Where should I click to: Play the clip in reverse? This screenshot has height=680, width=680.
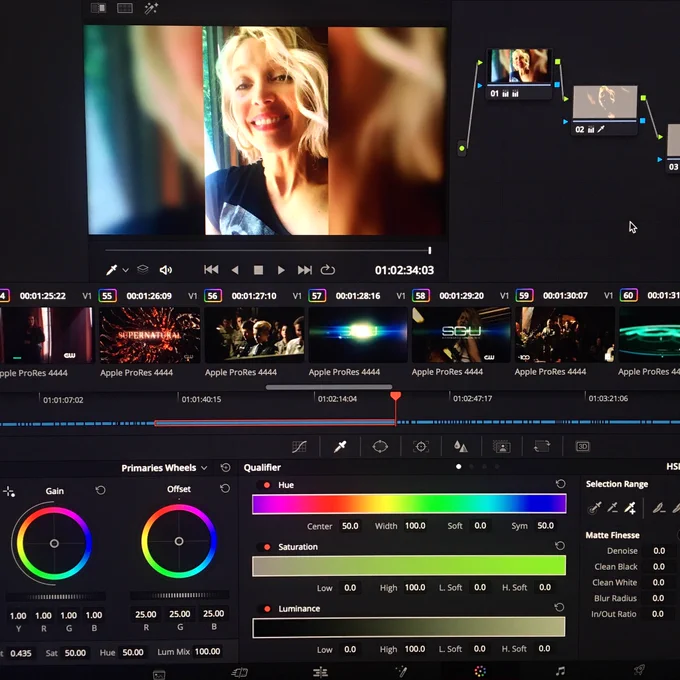(x=235, y=270)
